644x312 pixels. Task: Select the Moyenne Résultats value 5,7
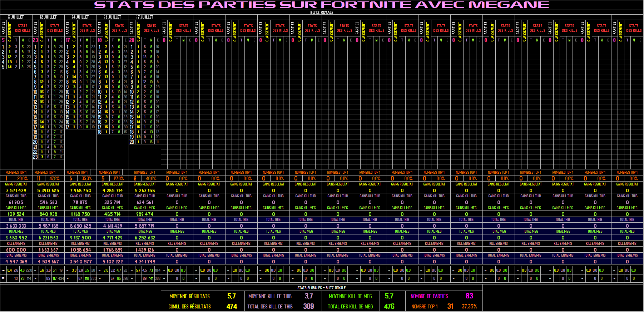pos(232,296)
